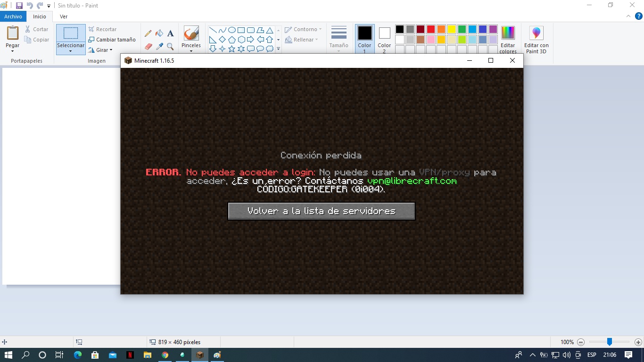
Task: Open Editar con Paint 3D
Action: coord(537,40)
